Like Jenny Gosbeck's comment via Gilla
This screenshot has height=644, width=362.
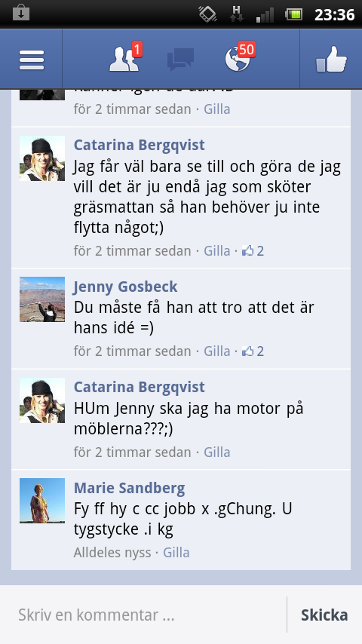click(217, 351)
